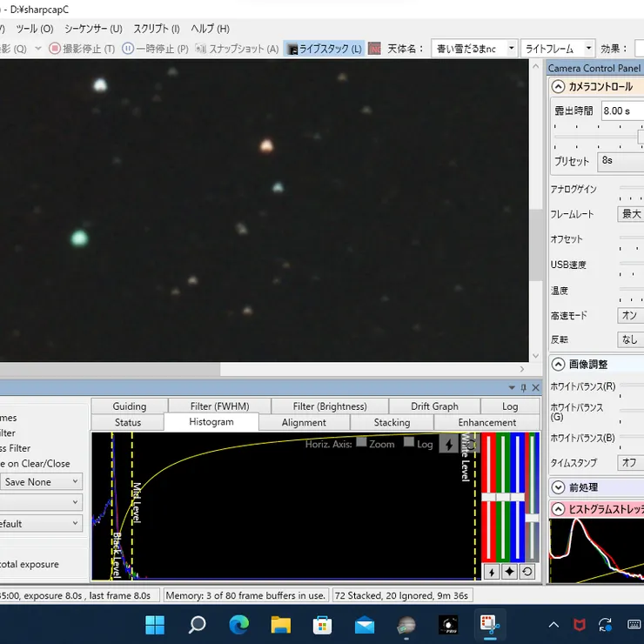This screenshot has height=644, width=644.
Task: Click the star color balance button
Action: 509,572
